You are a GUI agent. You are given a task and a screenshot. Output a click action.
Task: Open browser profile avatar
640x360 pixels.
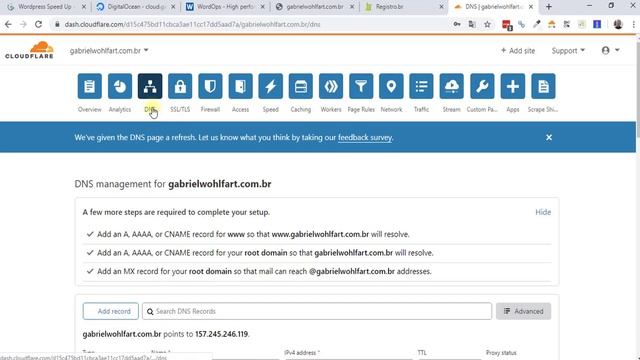coord(618,24)
